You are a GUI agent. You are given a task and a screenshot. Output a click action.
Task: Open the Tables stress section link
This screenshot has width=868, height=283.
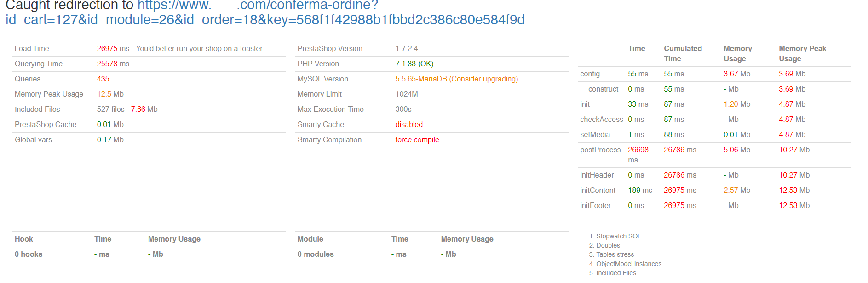point(615,254)
